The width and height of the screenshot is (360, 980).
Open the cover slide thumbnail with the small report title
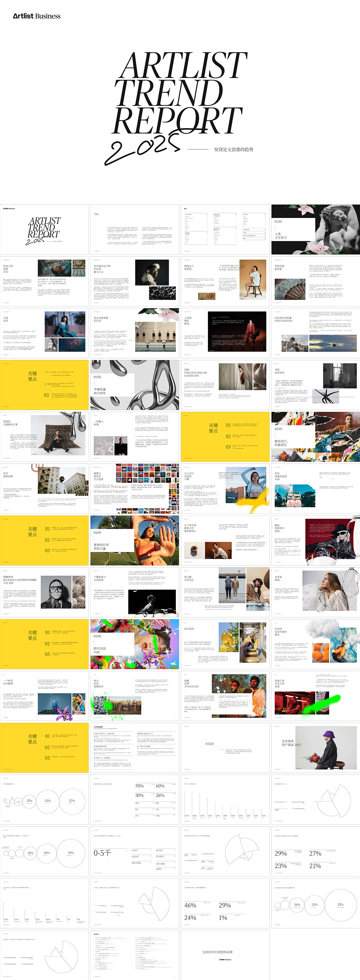[x=44, y=230]
